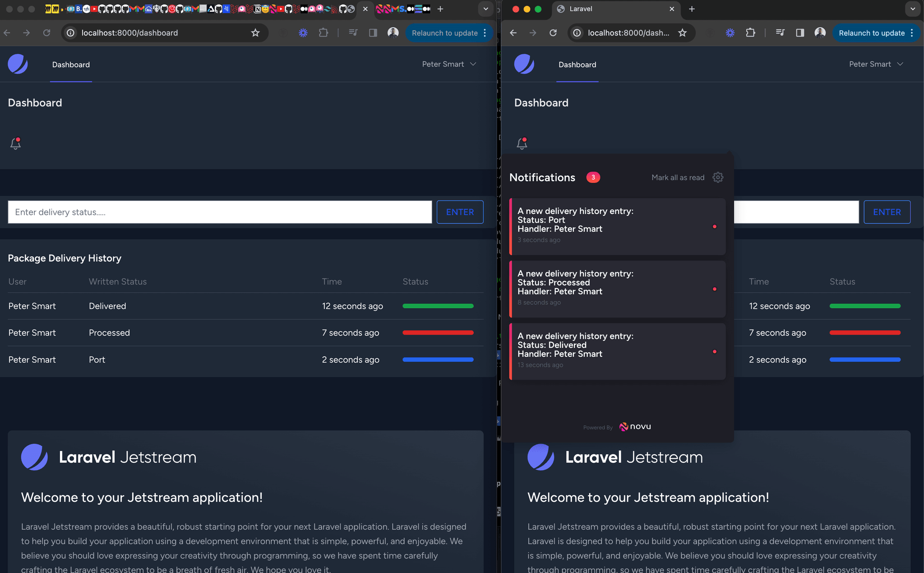
Task: Click the Powered By novu link
Action: click(x=617, y=427)
